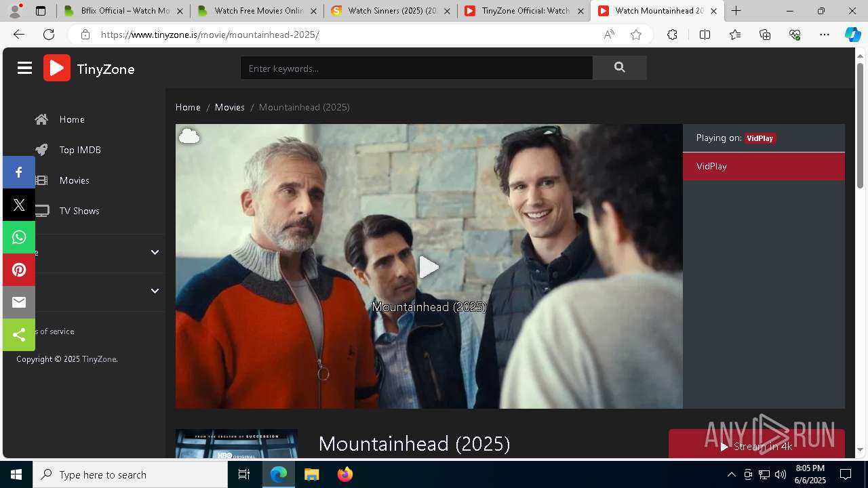Click the Home breadcrumb link
Viewport: 868px width, 488px height.
188,107
